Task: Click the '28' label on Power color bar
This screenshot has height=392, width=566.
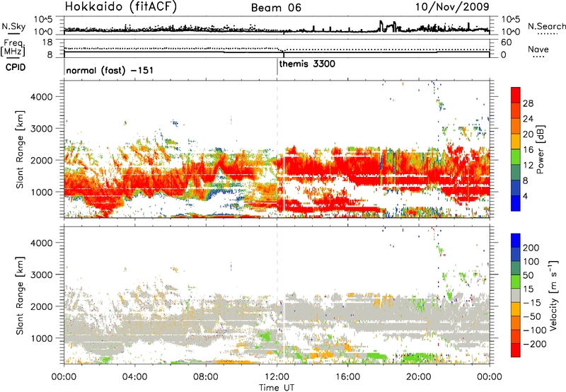Action: pos(528,103)
